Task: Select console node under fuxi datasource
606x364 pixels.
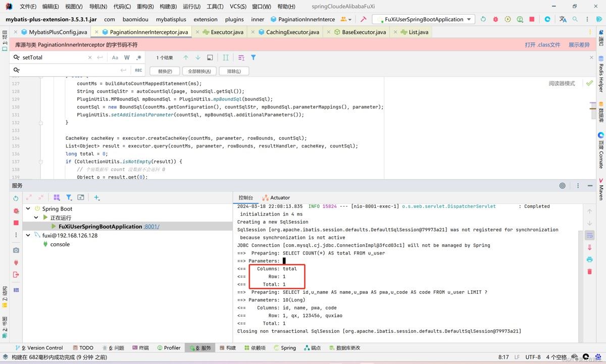Action: pyautogui.click(x=60, y=244)
